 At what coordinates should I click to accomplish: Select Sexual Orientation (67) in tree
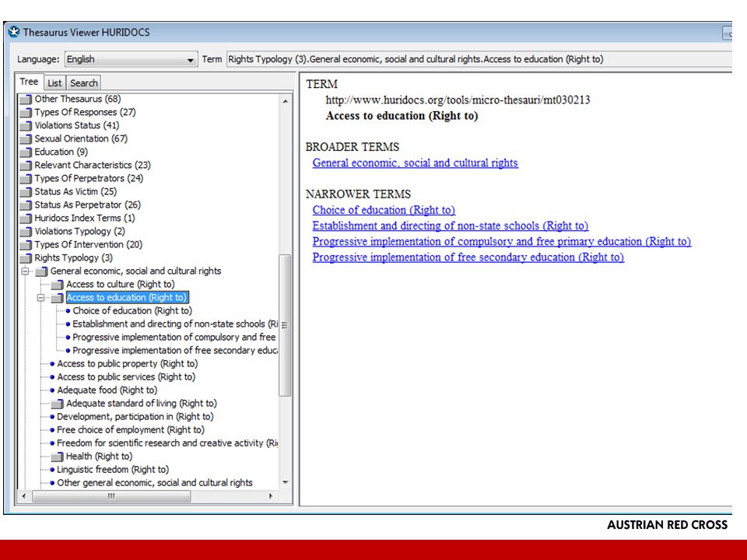pyautogui.click(x=81, y=139)
